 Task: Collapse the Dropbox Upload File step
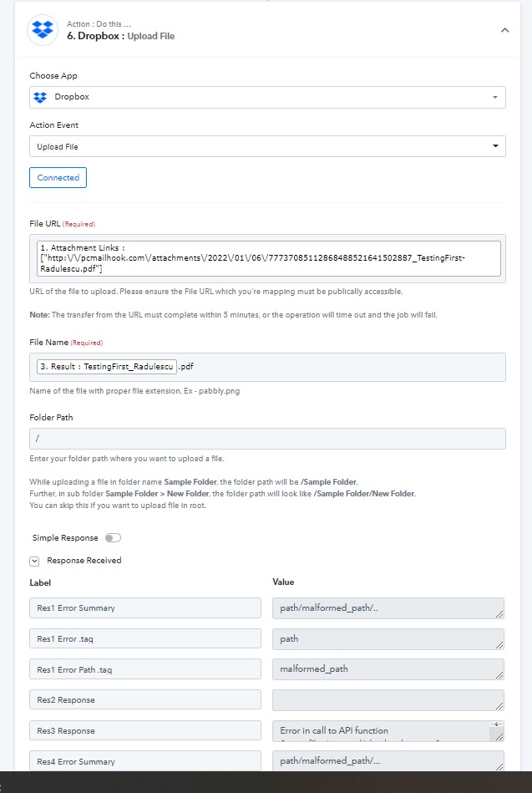504,30
